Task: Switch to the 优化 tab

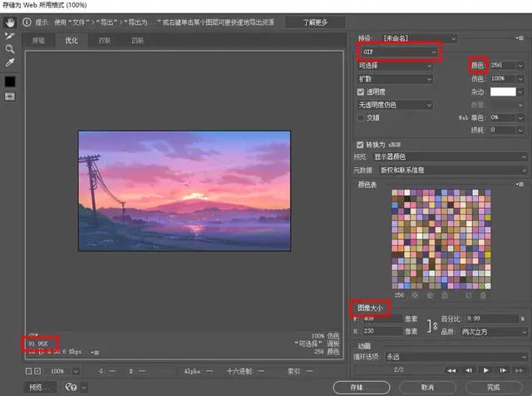Action: click(71, 41)
